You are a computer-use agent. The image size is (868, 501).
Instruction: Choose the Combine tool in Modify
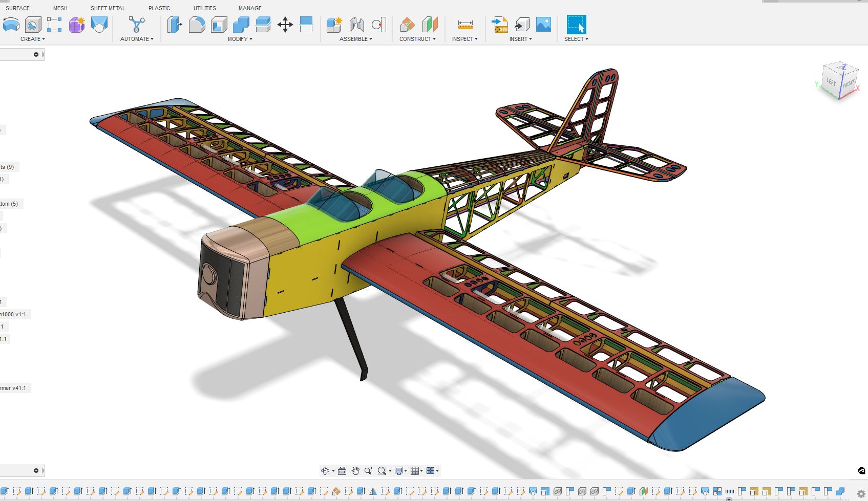(x=241, y=25)
